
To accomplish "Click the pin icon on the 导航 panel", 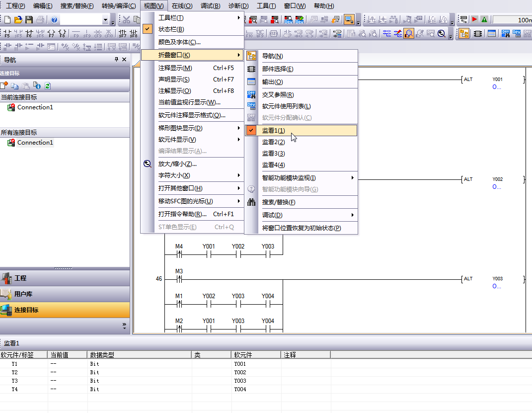I will [116, 60].
